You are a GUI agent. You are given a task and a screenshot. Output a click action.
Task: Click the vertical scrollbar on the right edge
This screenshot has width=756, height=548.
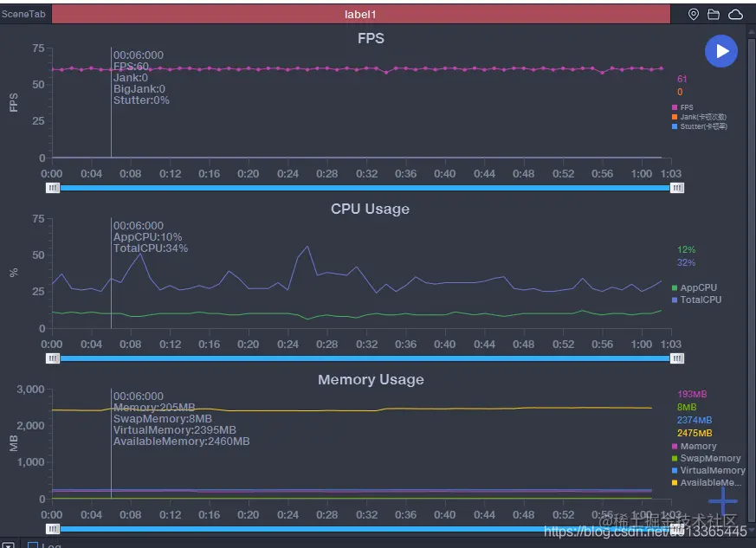[x=751, y=280]
